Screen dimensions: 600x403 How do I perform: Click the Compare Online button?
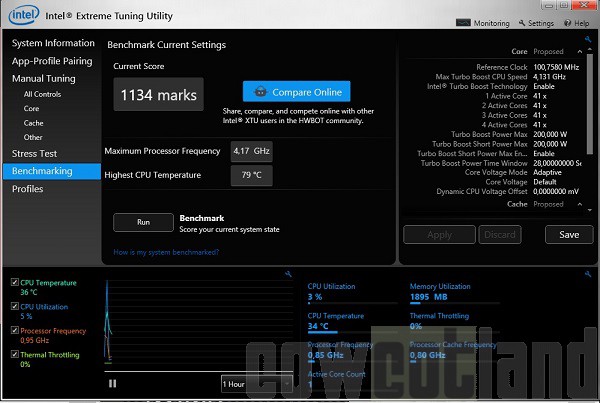coord(297,91)
